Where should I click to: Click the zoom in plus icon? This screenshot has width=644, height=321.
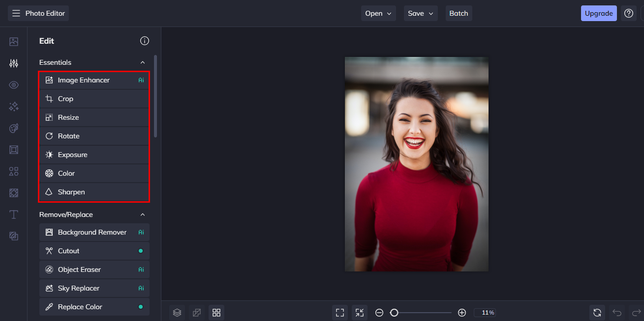click(462, 312)
